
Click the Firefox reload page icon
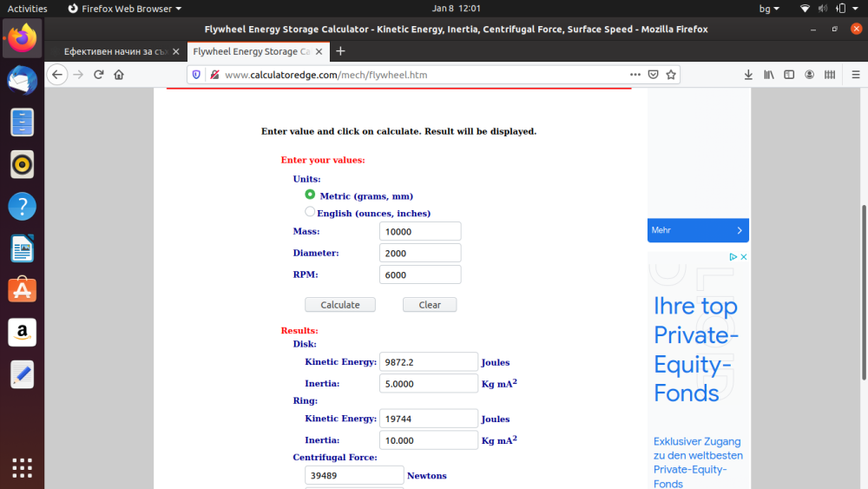click(99, 75)
